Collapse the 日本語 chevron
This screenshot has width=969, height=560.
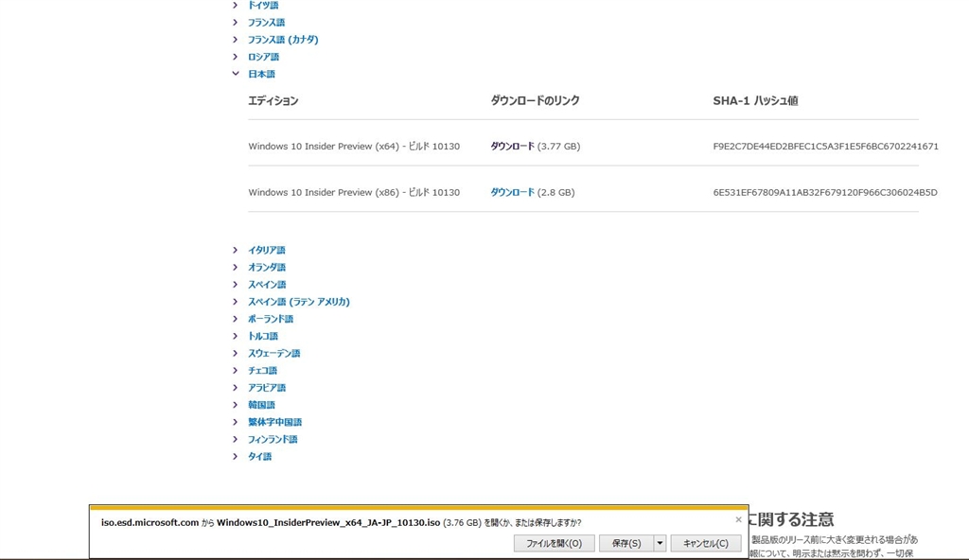click(236, 74)
